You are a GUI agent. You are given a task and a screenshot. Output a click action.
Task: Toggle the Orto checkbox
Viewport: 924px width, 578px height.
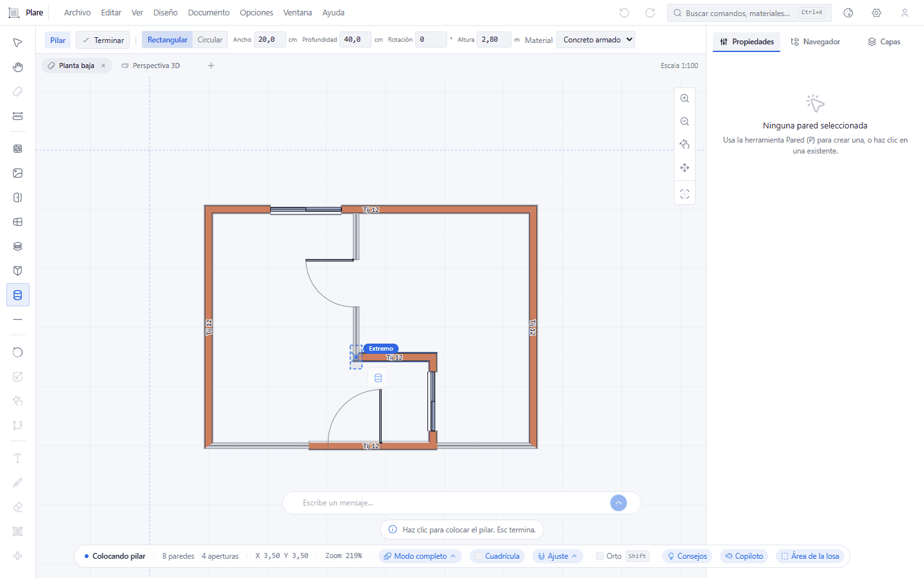tap(600, 556)
